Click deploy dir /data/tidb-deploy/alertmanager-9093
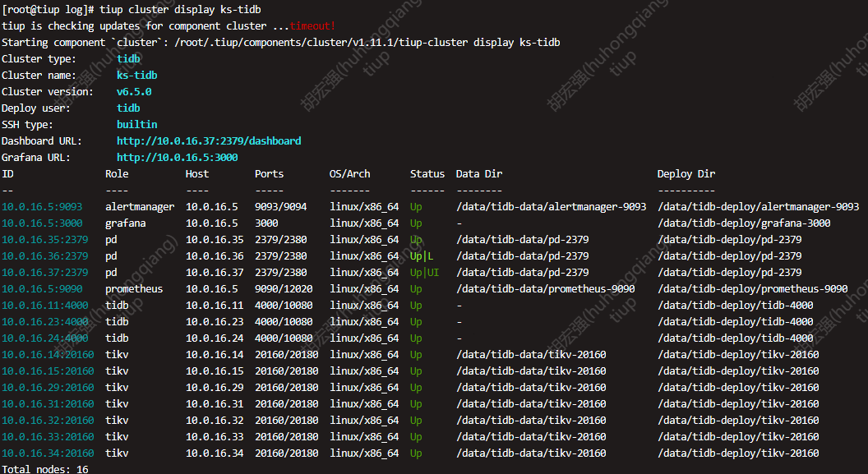868x474 pixels. point(759,207)
